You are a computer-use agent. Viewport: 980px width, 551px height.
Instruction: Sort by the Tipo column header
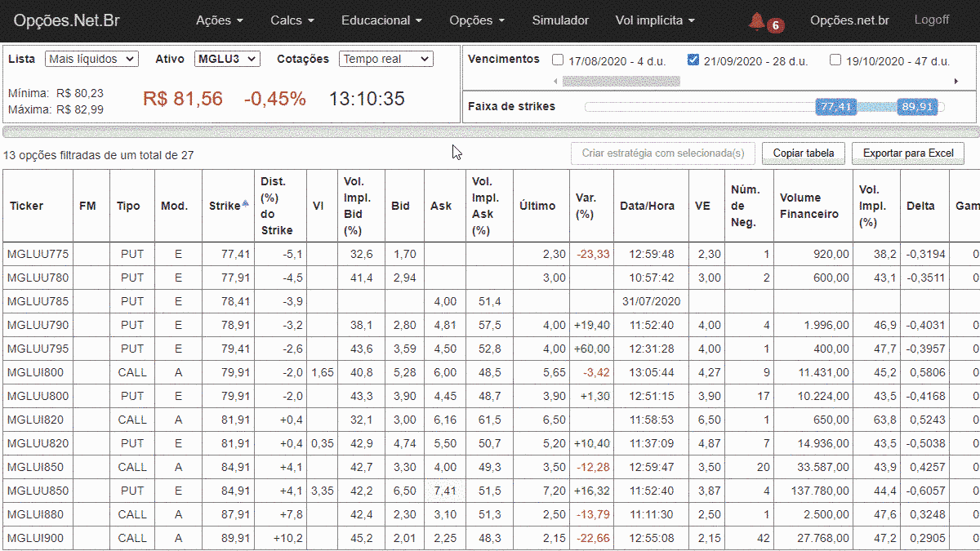coord(128,206)
